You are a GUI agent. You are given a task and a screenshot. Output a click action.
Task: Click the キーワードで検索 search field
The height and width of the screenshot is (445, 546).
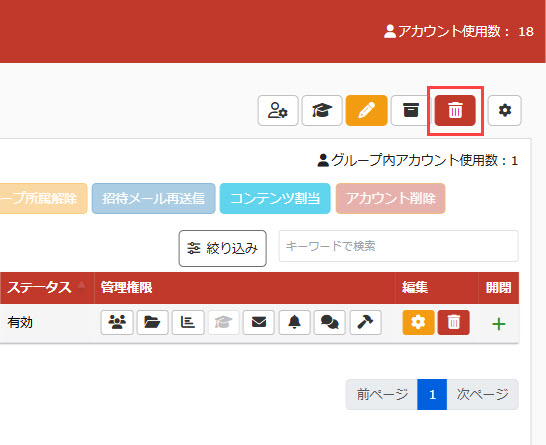398,246
